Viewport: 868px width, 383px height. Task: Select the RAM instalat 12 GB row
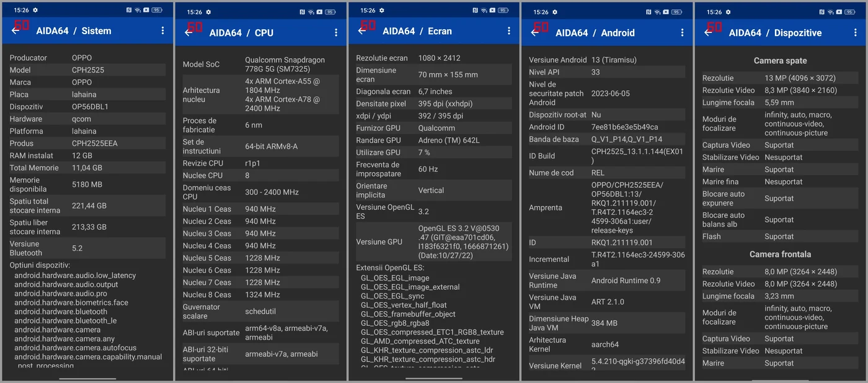(87, 156)
